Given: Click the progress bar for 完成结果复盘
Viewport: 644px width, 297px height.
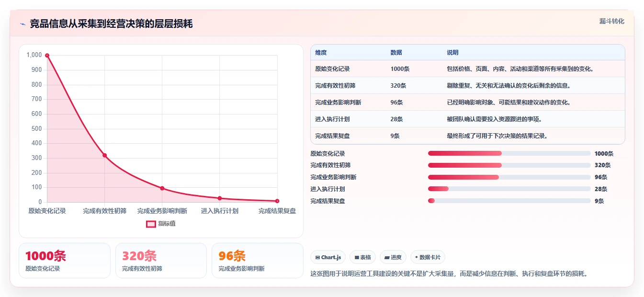Looking at the screenshot, I should (509, 201).
